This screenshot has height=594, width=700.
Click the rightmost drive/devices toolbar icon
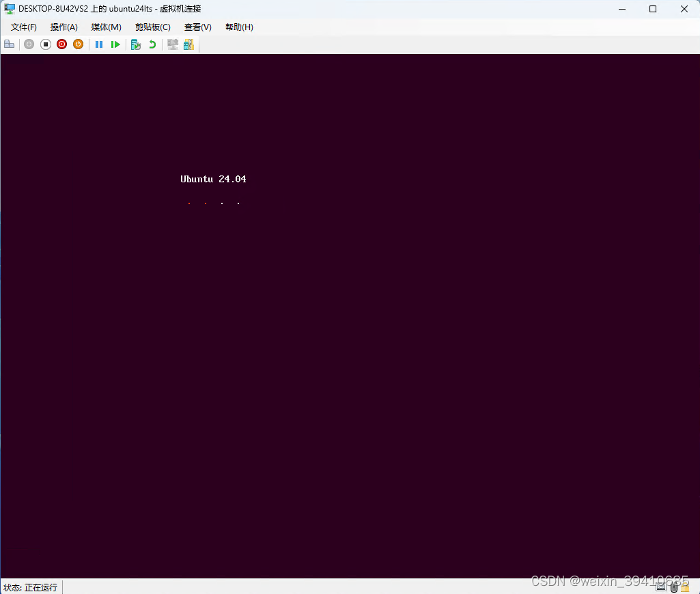188,44
